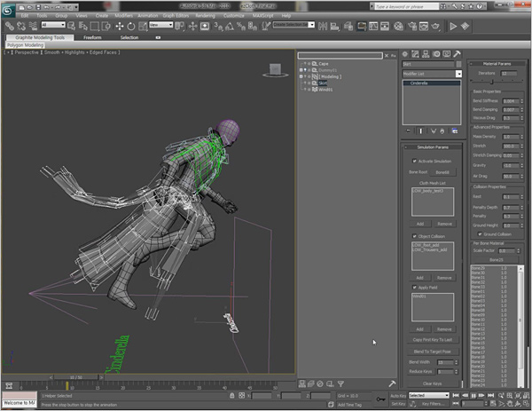Click the time slider at frame 10/50

pyautogui.click(x=76, y=377)
